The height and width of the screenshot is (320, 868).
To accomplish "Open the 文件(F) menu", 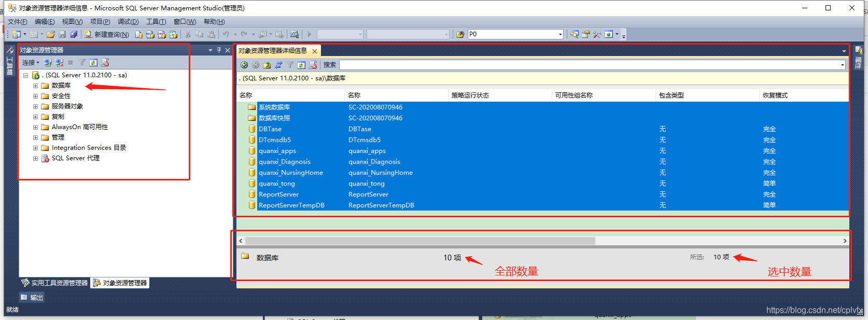I will tap(17, 21).
